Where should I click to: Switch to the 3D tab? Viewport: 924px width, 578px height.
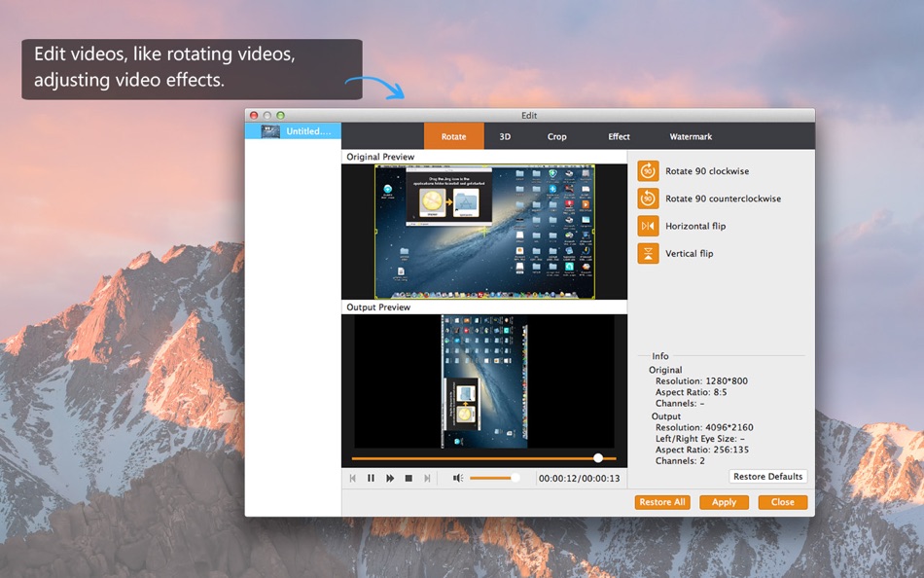coord(505,136)
